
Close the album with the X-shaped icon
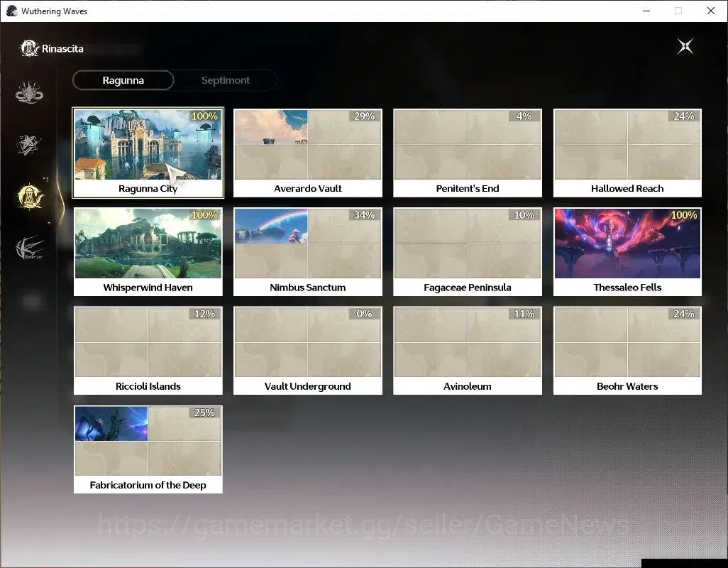tap(685, 46)
